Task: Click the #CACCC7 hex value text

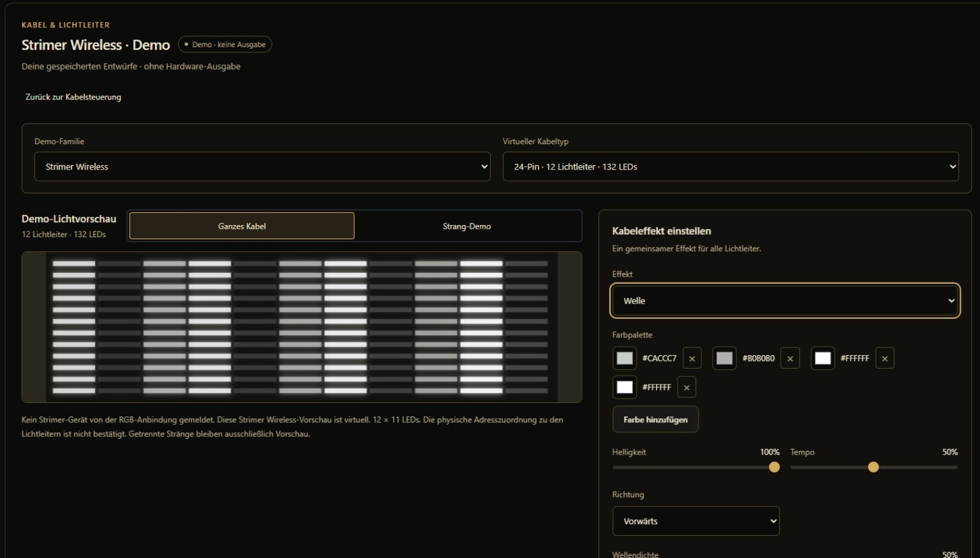Action: [659, 358]
